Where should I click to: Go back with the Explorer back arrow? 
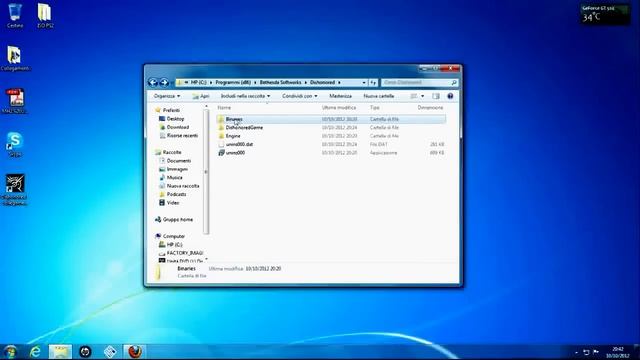click(153, 82)
